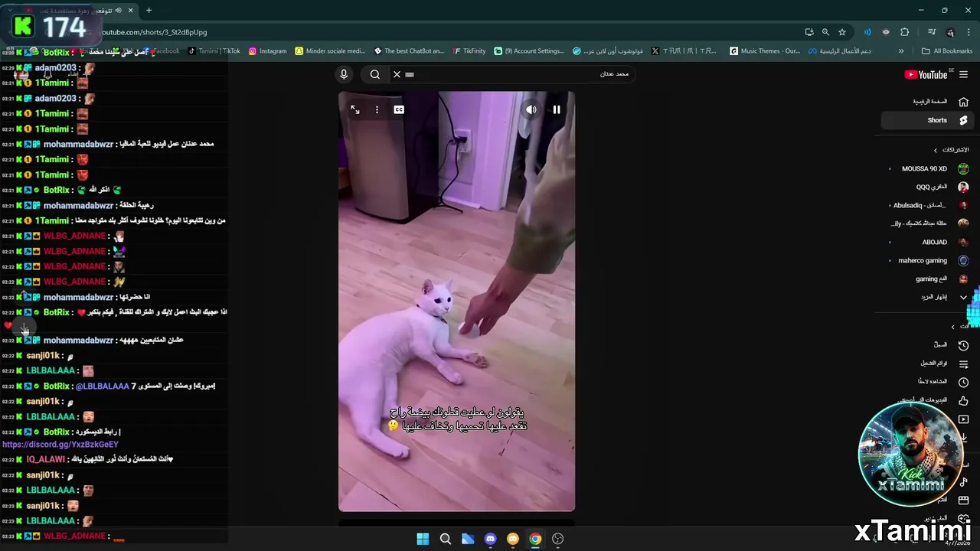This screenshot has width=980, height=551.
Task: Open the media control playlist icon
Action: point(932,32)
